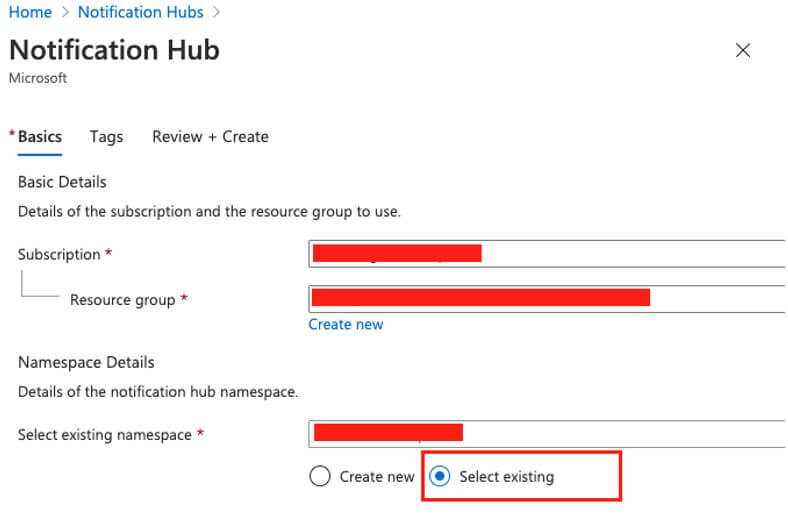
Task: Click the Subscription field label
Action: [x=59, y=254]
